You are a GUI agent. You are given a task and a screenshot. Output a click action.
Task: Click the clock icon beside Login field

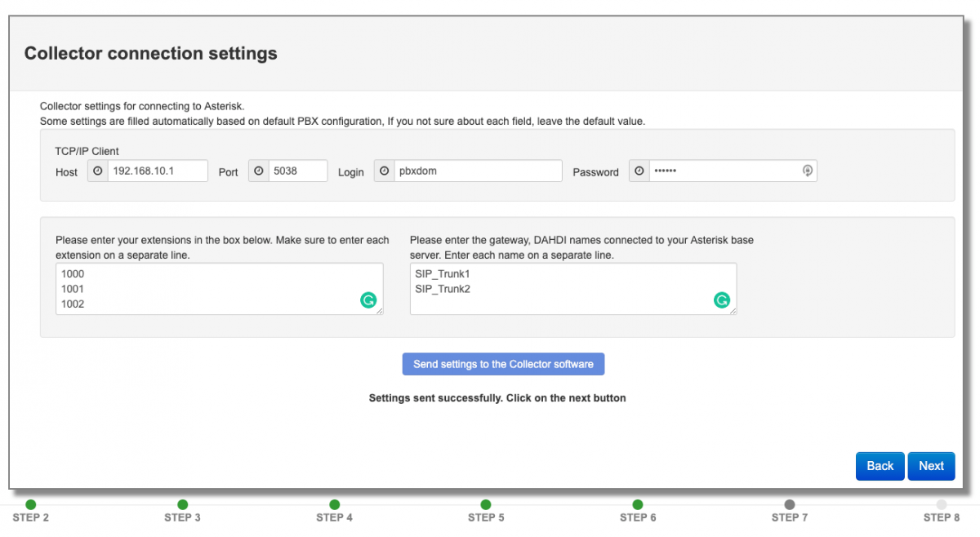[385, 171]
